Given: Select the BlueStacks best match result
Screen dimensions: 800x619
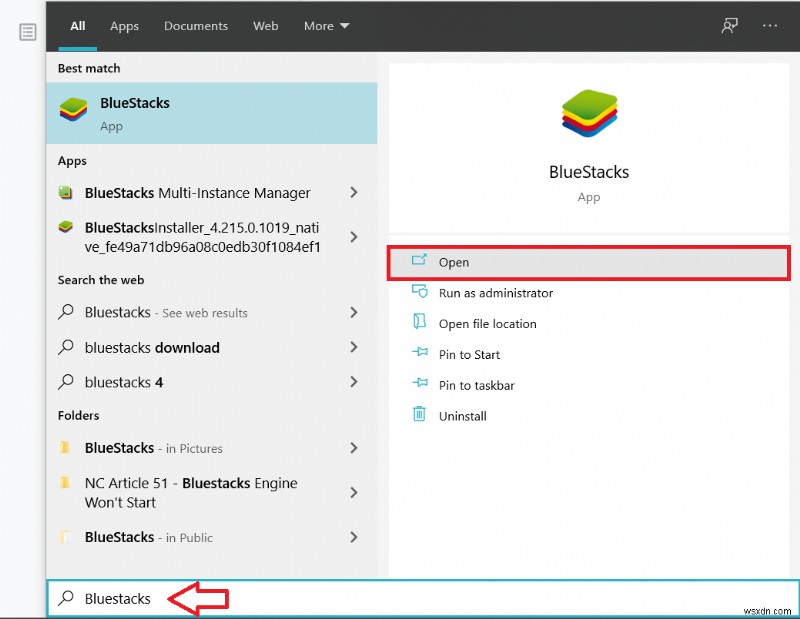Looking at the screenshot, I should tap(211, 113).
